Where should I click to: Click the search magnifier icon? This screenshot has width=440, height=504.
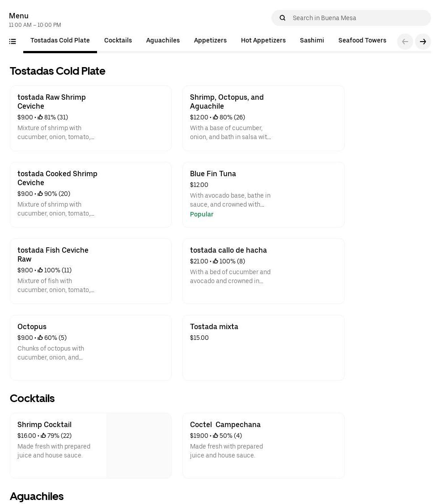(x=282, y=18)
